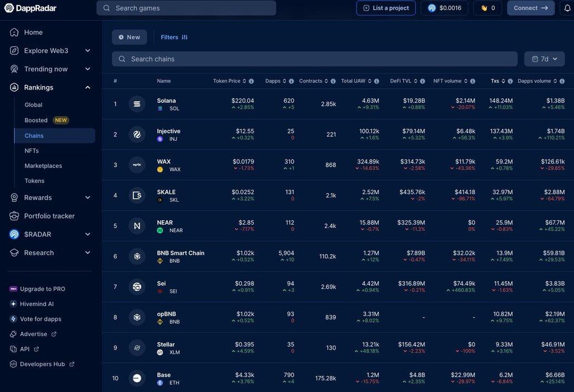Click the Solana chain logo icon
This screenshot has height=392, width=574.
[x=137, y=104]
